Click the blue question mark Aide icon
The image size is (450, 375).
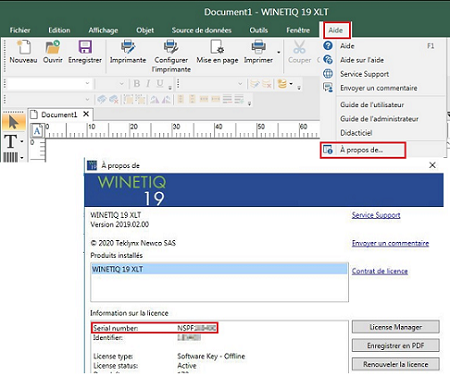click(x=328, y=46)
